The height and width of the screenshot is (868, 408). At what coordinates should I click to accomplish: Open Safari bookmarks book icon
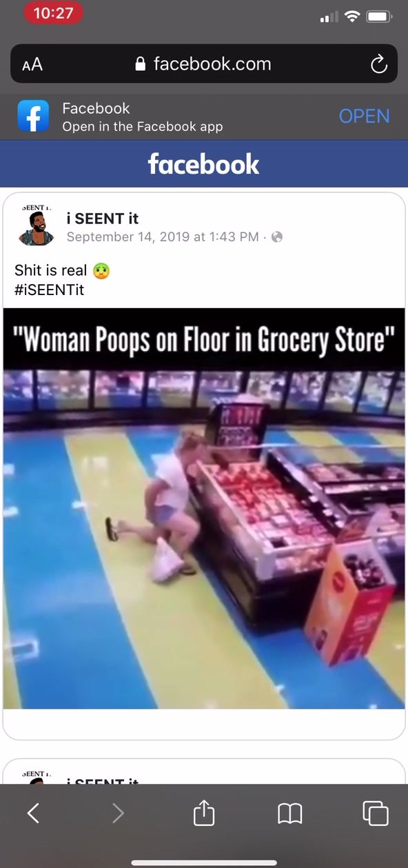click(290, 814)
